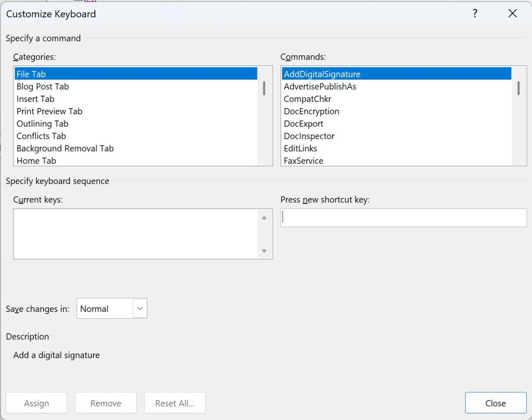Choose Print Preview Tab in Categories
Screen dimensions: 532x420
[x=49, y=111]
